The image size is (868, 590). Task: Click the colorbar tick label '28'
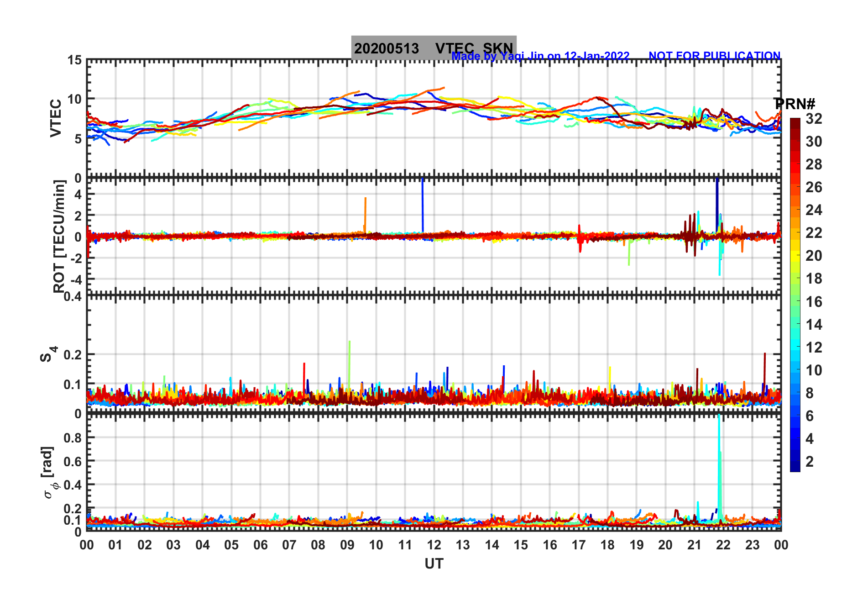[x=814, y=164]
